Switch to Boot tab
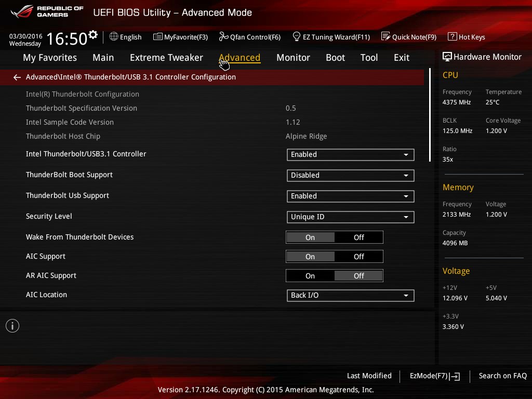The image size is (532, 399). coord(335,58)
